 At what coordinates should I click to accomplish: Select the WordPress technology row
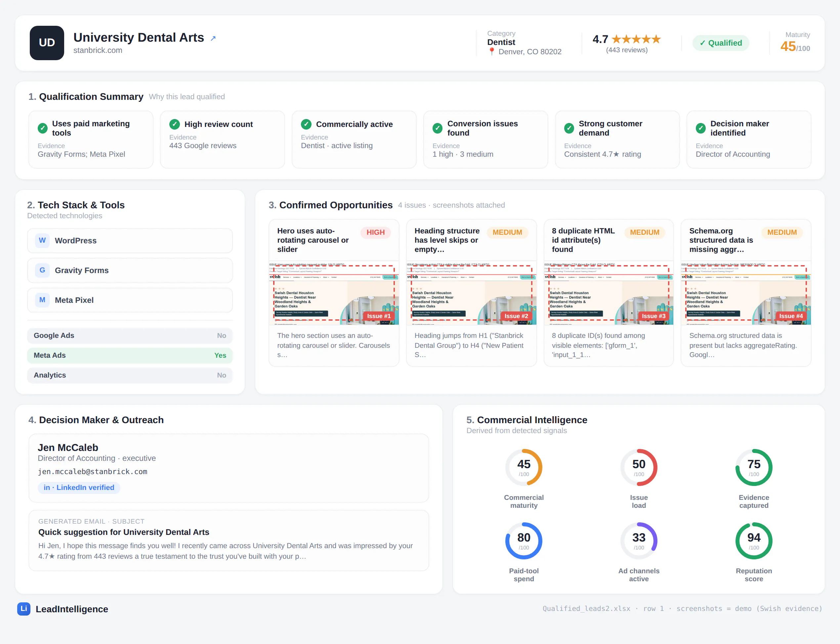click(x=130, y=240)
